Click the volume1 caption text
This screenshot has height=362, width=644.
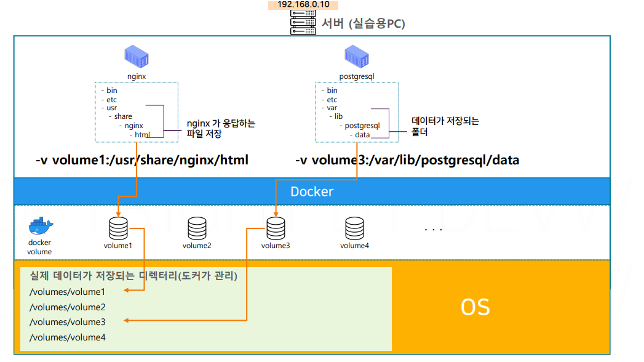point(118,246)
